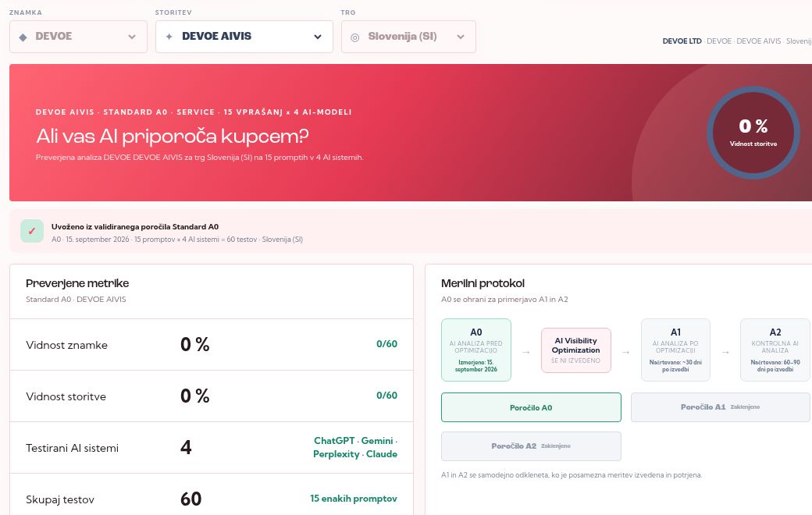Click the chevron arrow next to DEVOE AIVIS
812x515 pixels.
318,37
